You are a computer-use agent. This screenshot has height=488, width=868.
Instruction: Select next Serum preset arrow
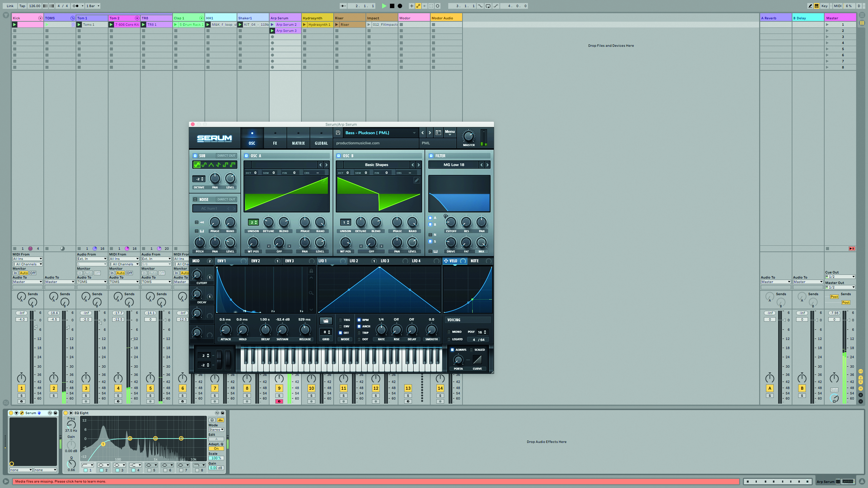tap(430, 133)
